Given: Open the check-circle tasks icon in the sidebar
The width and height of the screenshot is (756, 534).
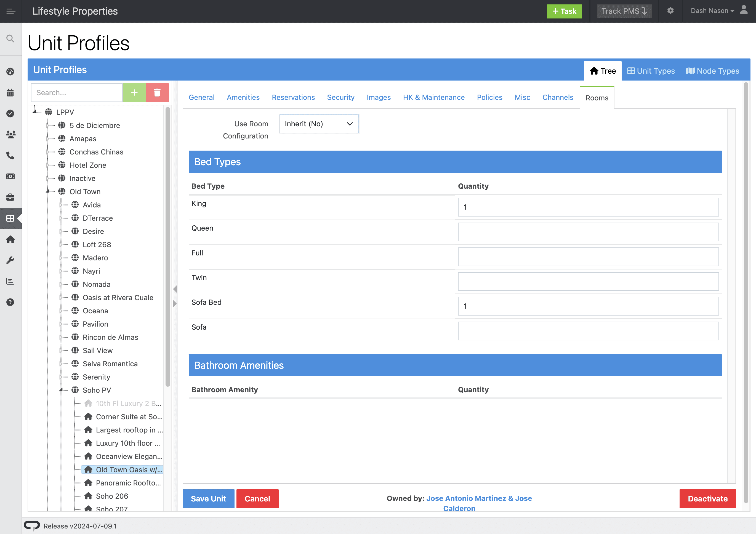Looking at the screenshot, I should pos(10,114).
